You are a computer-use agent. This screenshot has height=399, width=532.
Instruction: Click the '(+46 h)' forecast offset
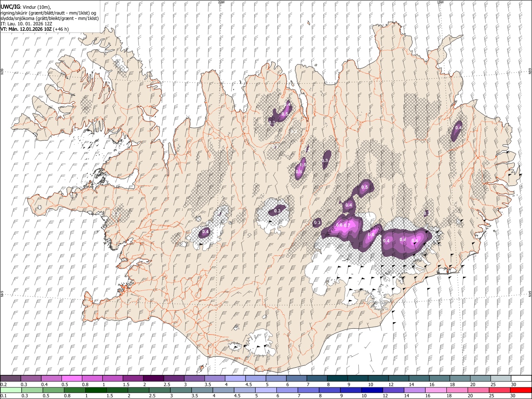(61, 29)
